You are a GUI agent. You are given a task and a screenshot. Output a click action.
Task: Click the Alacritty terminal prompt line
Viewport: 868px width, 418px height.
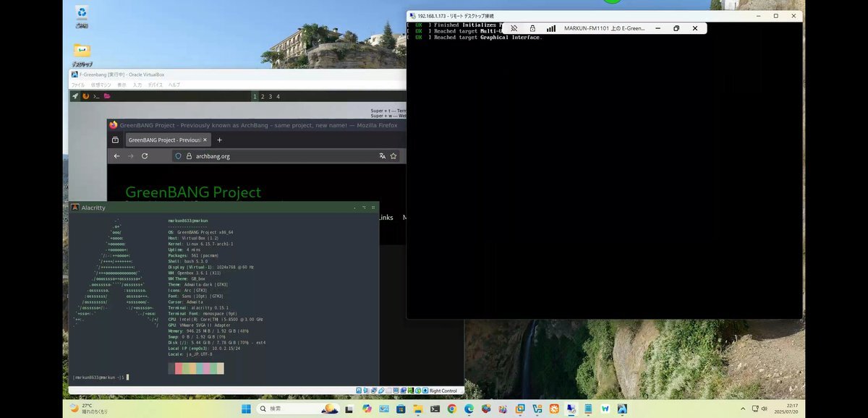point(101,377)
